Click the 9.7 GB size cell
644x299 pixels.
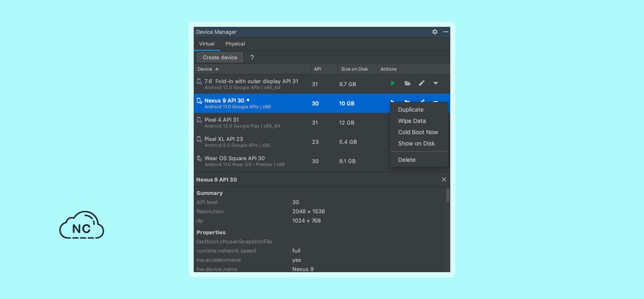tap(347, 84)
